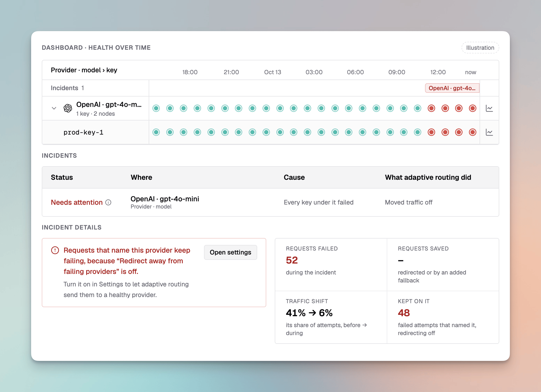Click the Oct 13 time label
This screenshot has height=392, width=541.
[273, 72]
